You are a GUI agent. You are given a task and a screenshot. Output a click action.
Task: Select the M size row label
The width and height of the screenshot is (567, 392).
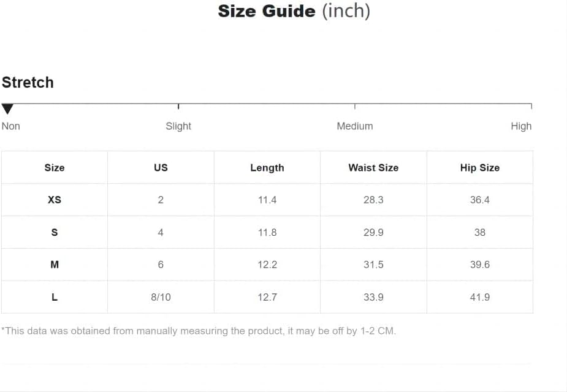click(x=55, y=265)
